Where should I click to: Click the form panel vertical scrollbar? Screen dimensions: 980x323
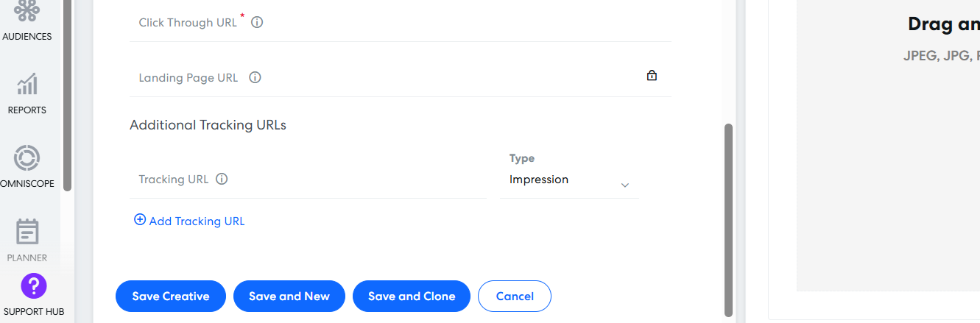(x=729, y=220)
